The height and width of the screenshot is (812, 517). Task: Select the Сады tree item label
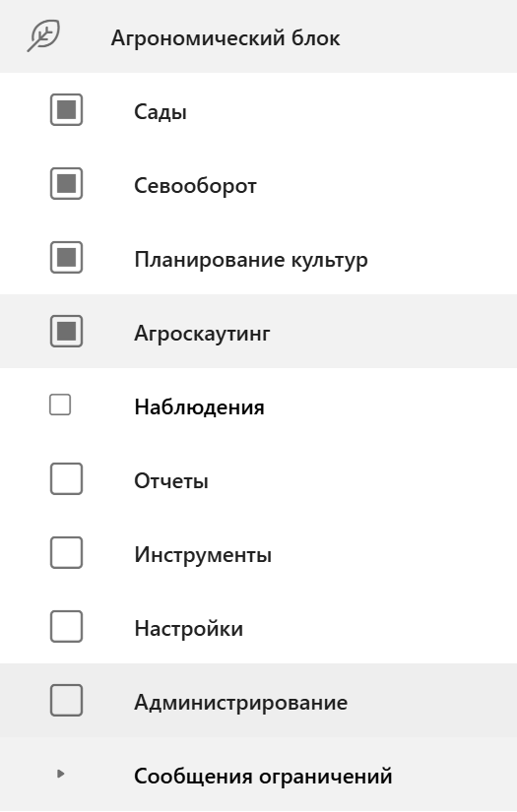point(161,111)
